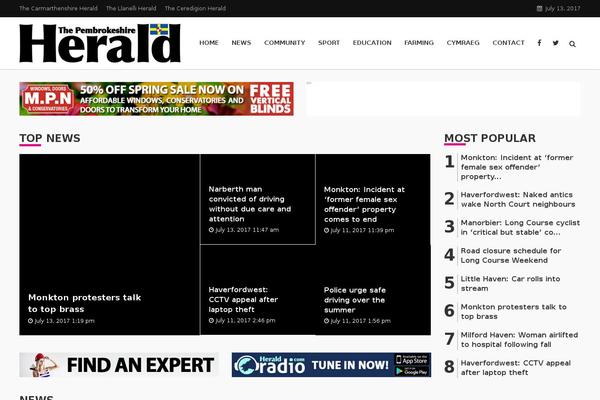Visit The Carmarthenshire Herald link
The height and width of the screenshot is (400, 600).
coord(58,8)
